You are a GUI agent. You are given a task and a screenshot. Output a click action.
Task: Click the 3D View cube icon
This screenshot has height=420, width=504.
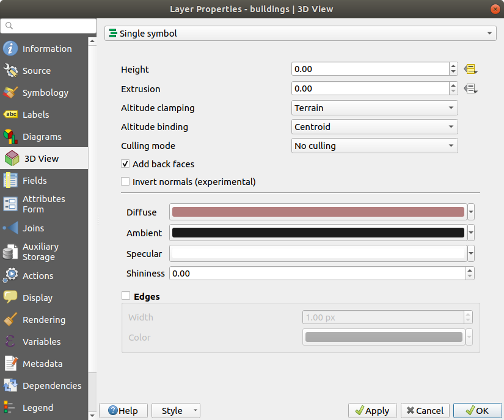click(x=12, y=158)
